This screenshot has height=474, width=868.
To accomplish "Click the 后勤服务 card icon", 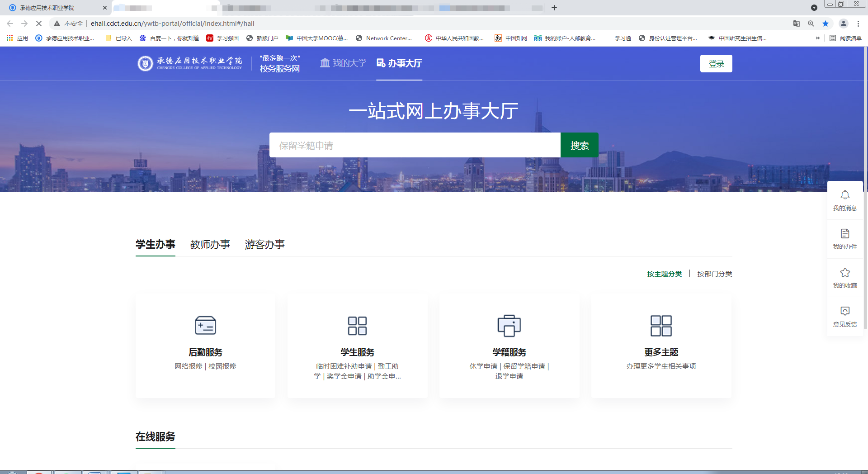I will [x=205, y=326].
